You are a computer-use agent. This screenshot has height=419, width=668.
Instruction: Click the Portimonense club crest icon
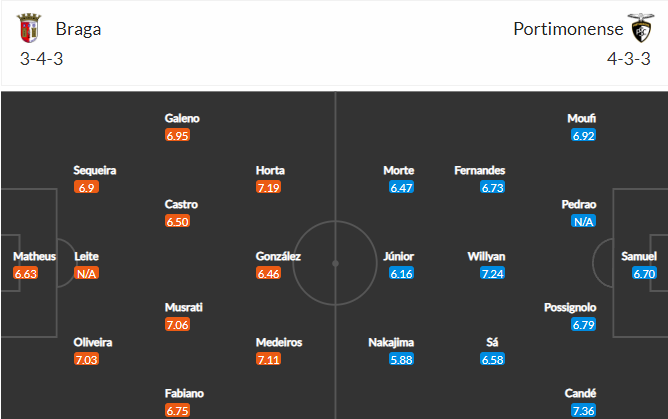641,28
